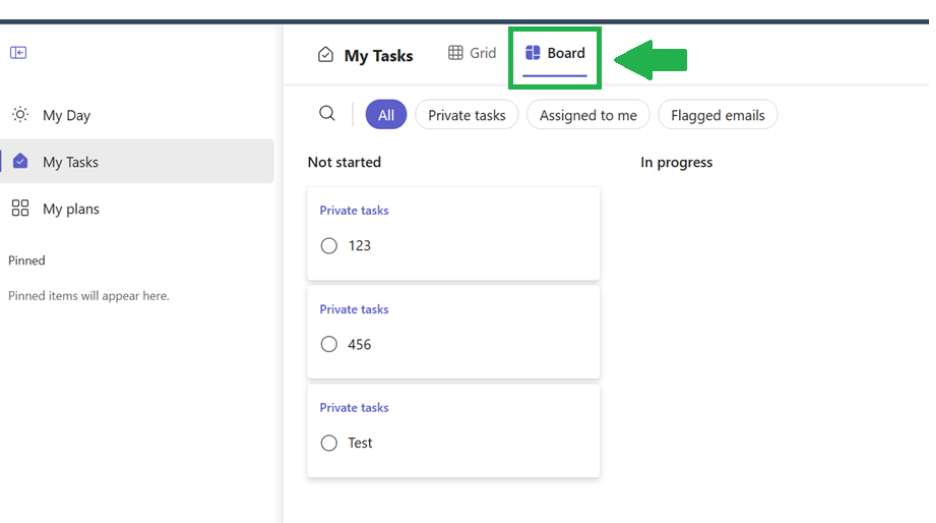Filter by Private tasks pill
936x523 pixels.
point(467,115)
